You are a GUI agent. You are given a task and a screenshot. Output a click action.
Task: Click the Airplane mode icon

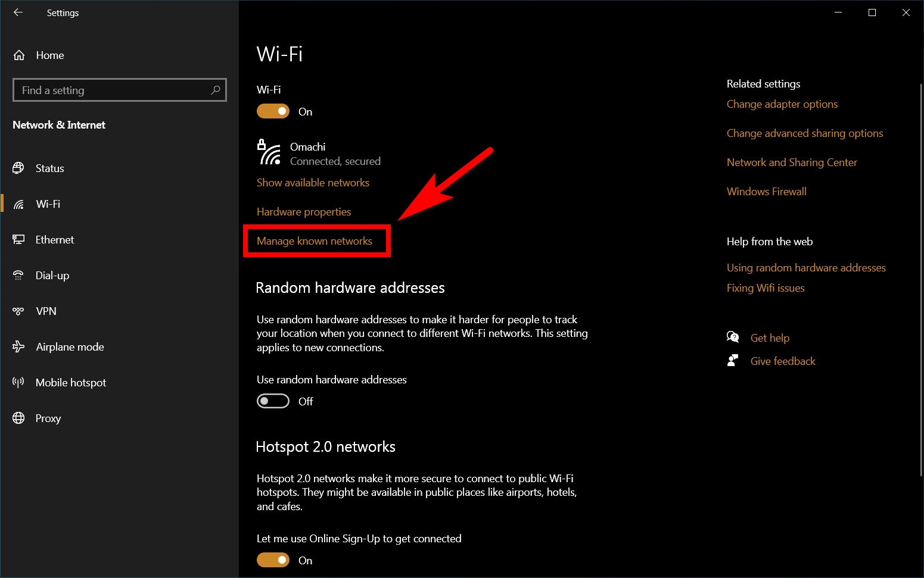(18, 346)
